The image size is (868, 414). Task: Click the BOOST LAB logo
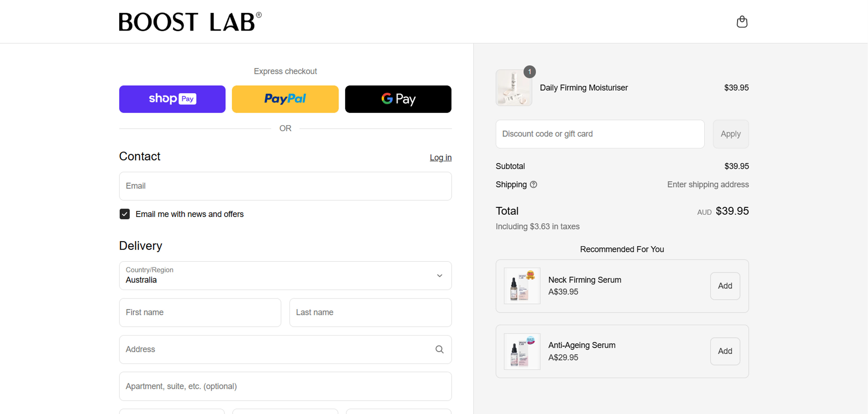pos(190,21)
